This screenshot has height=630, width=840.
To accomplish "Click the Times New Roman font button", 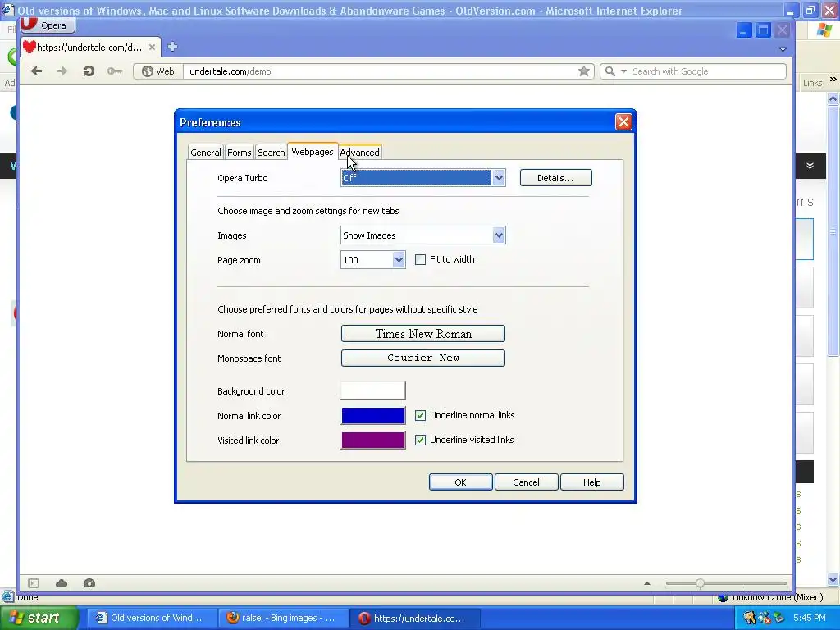I will (423, 334).
